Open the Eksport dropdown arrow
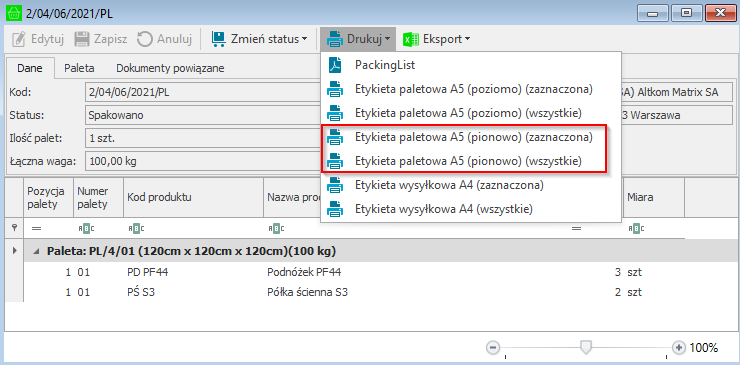This screenshot has width=740, height=365. tap(467, 39)
